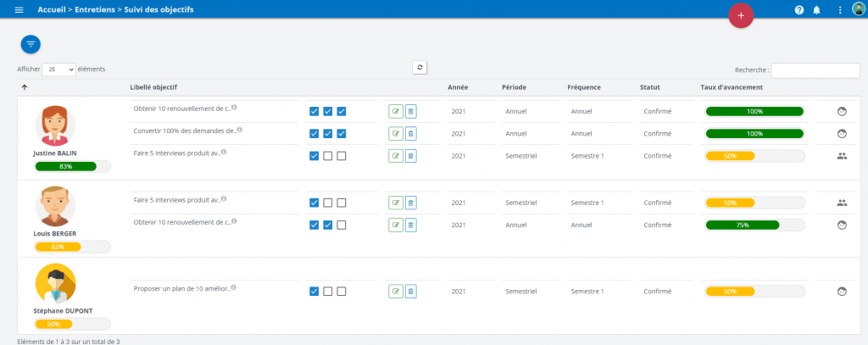868x345 pixels.
Task: Click group icon on Louis BERGER's interviews row
Action: tap(842, 203)
